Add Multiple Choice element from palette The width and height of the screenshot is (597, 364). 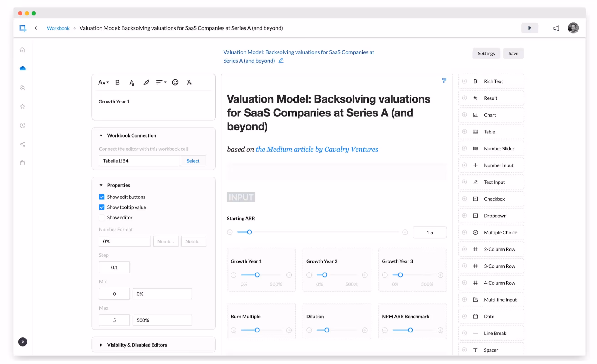tap(491, 233)
